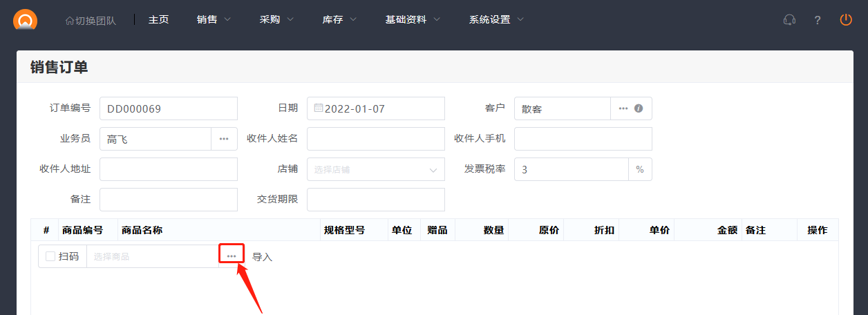The width and height of the screenshot is (868, 315).
Task: Open the 采购 purchasing menu
Action: (276, 20)
